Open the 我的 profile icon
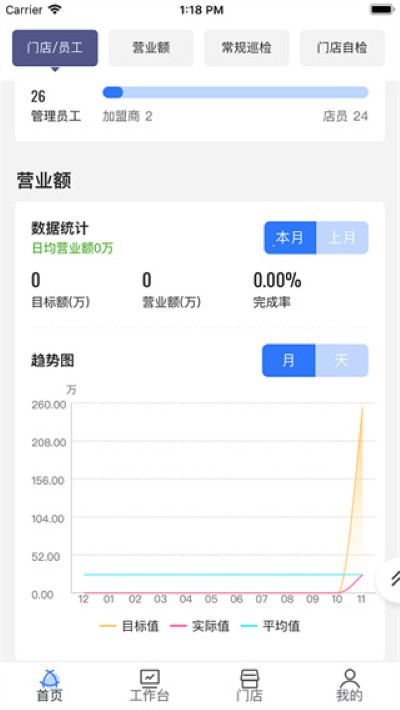Viewport: 400px width, 710px height. pos(349,678)
